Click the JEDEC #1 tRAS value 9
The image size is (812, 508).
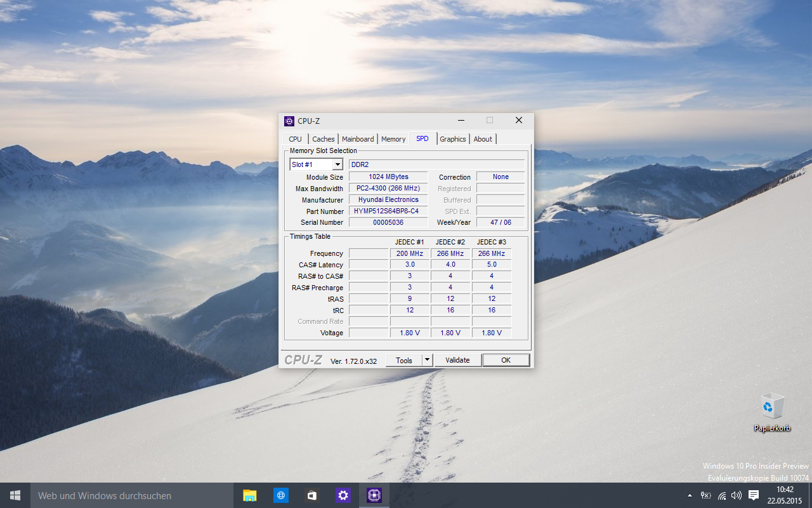pyautogui.click(x=410, y=298)
